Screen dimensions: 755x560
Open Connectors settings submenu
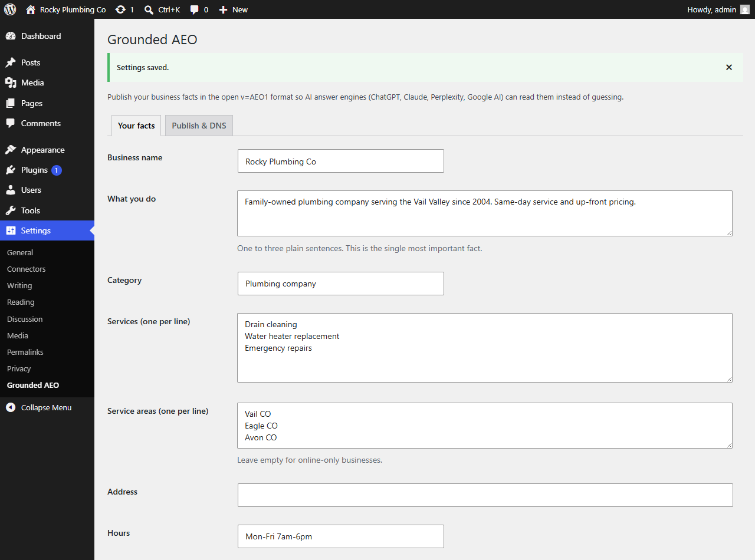click(x=26, y=269)
